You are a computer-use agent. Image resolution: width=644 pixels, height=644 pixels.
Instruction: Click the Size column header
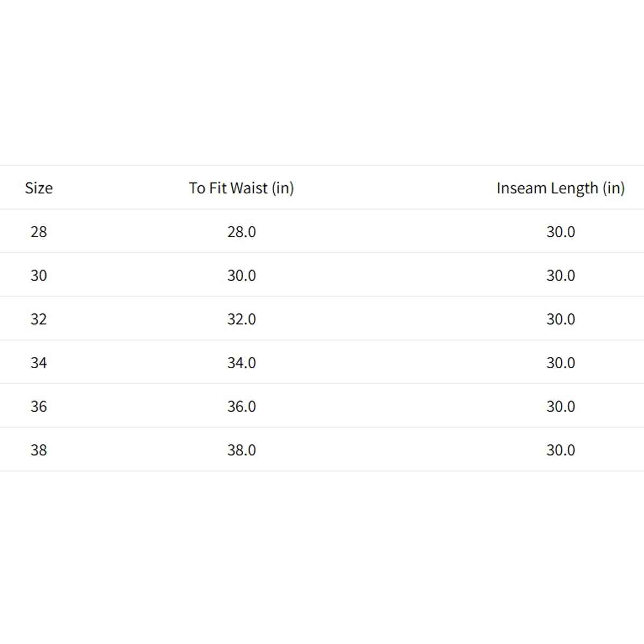coord(39,188)
